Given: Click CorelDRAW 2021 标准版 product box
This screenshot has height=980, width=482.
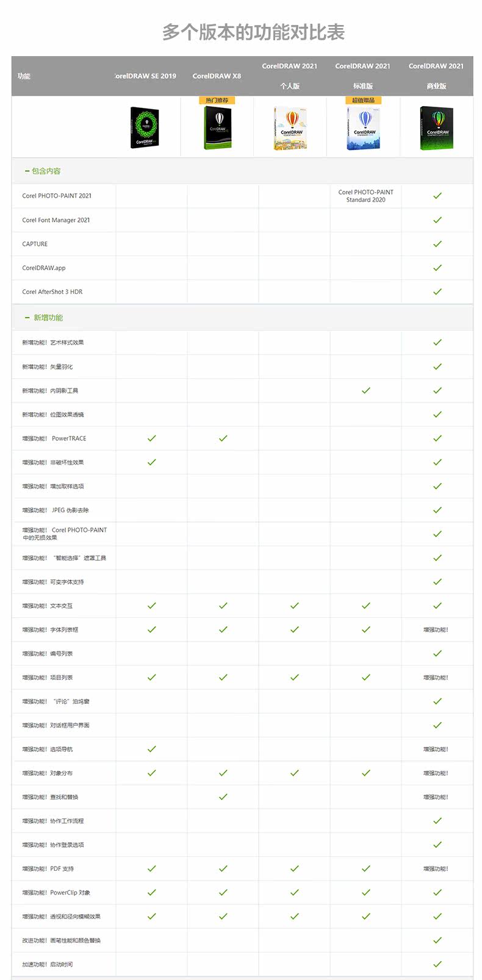Looking at the screenshot, I should pos(364,129).
